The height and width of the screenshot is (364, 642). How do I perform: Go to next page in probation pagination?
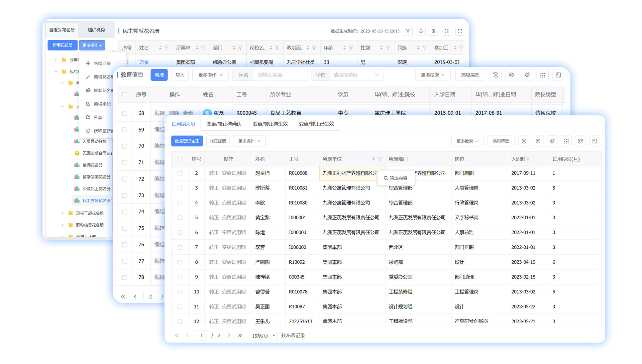(x=229, y=336)
